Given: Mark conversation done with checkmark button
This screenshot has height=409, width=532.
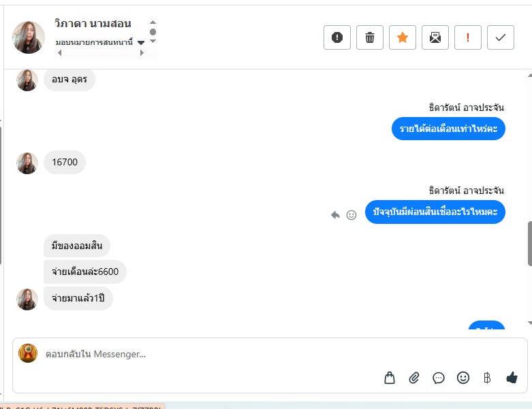Looking at the screenshot, I should pyautogui.click(x=501, y=37).
